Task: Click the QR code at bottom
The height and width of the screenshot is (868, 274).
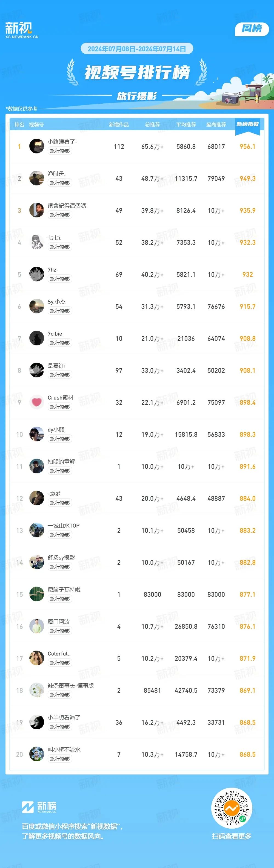Action: 232,808
